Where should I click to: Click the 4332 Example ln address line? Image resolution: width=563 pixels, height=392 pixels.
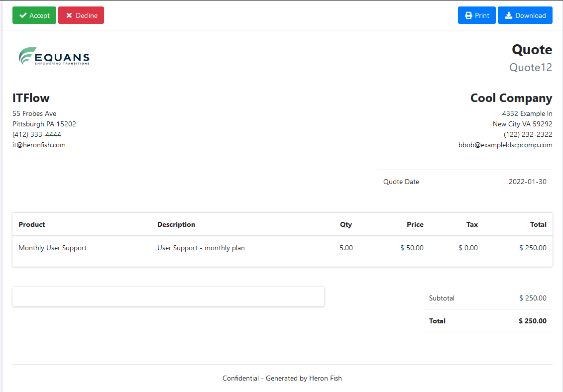click(527, 114)
